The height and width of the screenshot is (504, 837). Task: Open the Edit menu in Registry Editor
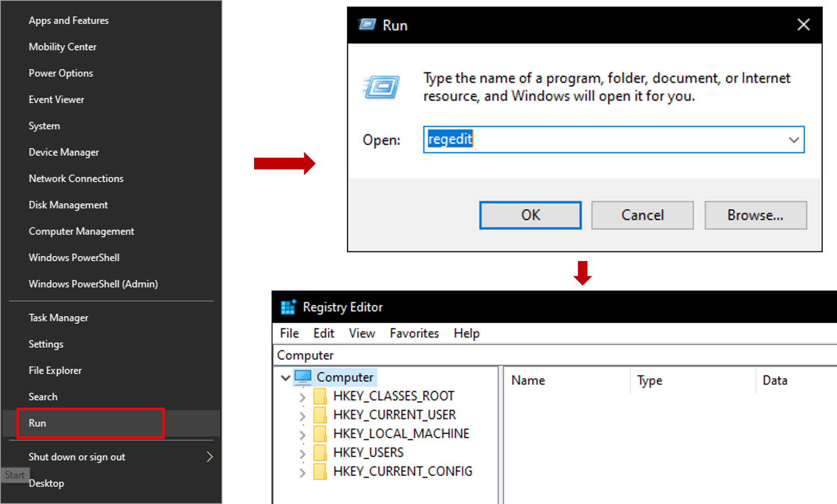pyautogui.click(x=323, y=333)
